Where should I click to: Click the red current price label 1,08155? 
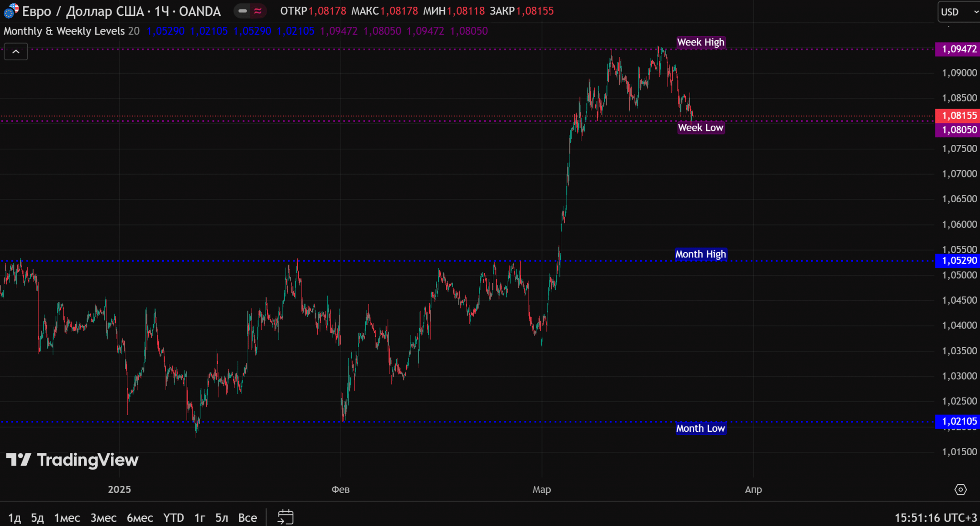tap(958, 116)
